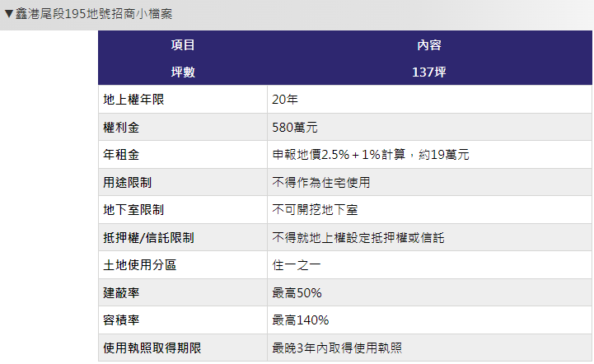Select the 不可開挖地下室 text

pos(315,209)
